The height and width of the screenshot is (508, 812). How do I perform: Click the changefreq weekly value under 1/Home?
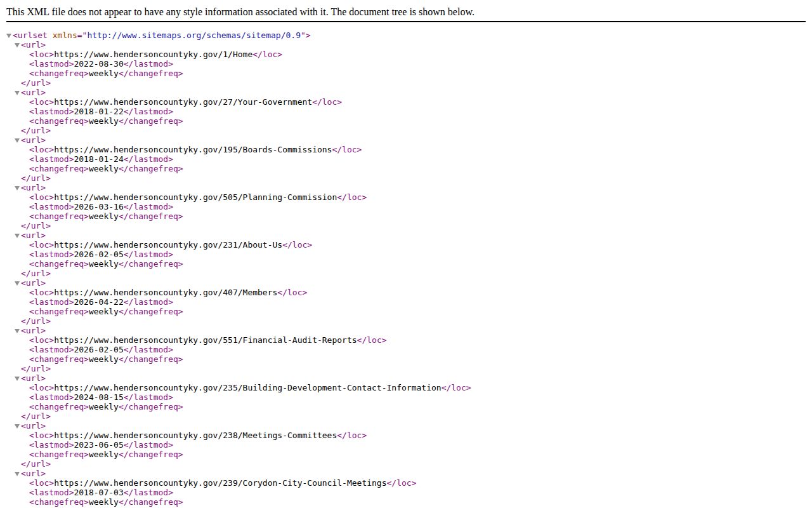click(x=103, y=74)
